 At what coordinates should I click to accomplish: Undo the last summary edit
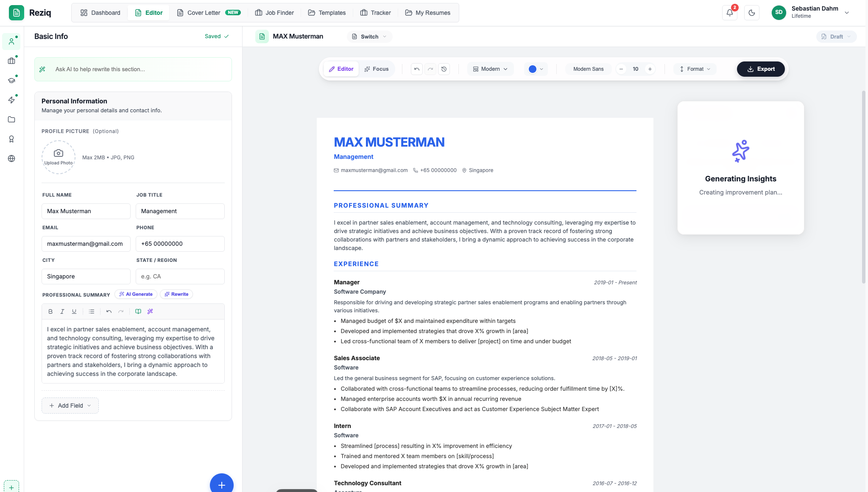pyautogui.click(x=109, y=311)
